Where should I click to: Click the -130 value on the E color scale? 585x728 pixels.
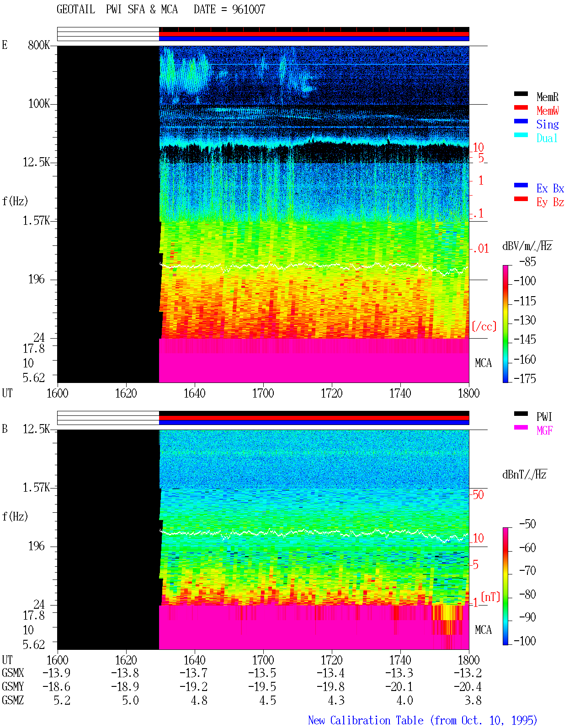coord(525,320)
